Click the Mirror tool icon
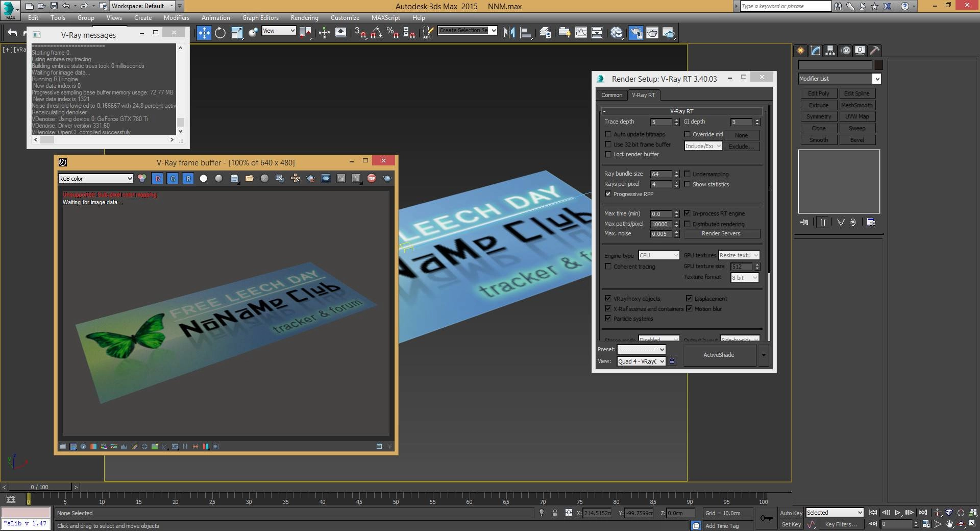 click(x=509, y=33)
